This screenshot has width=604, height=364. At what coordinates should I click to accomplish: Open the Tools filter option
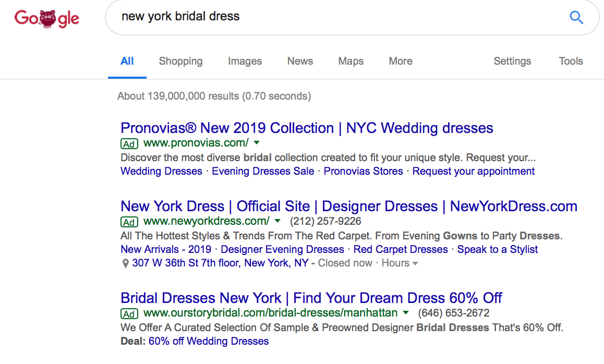[571, 61]
